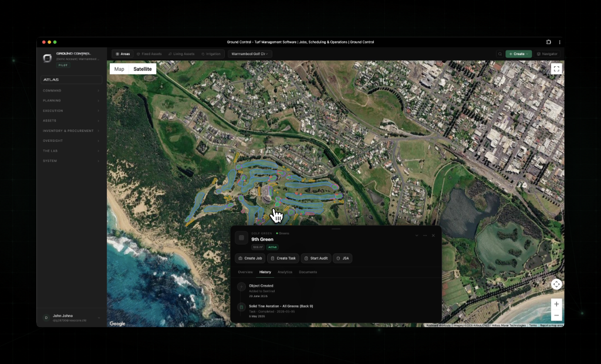The image size is (601, 364).
Task: Click the Google logo on the map
Action: tap(117, 324)
